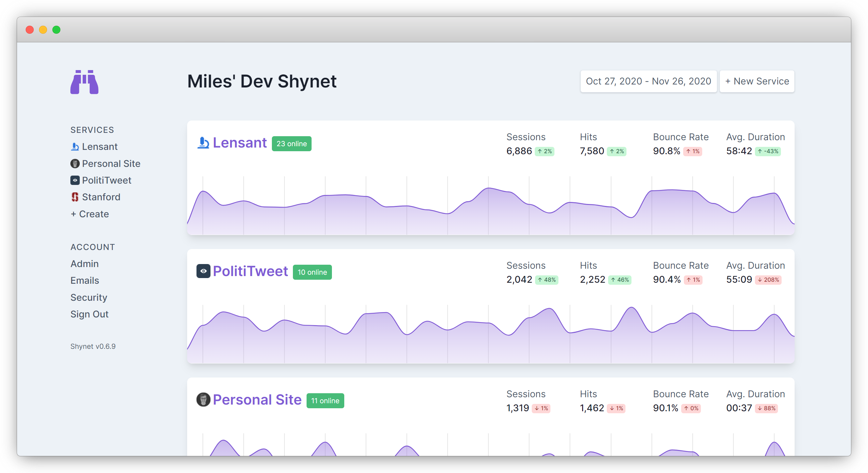The image size is (868, 473).
Task: Open the Oct 27 - Nov 26 date range picker
Action: tap(648, 81)
